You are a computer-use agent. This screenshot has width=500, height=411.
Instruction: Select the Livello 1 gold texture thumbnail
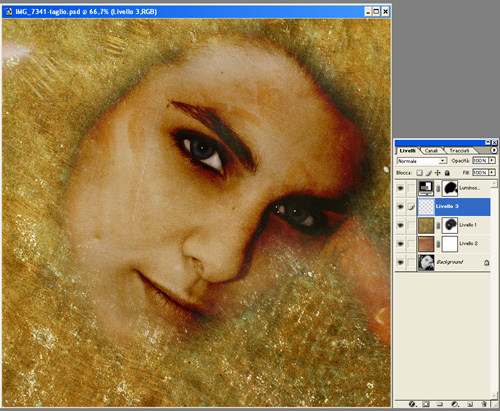click(426, 225)
